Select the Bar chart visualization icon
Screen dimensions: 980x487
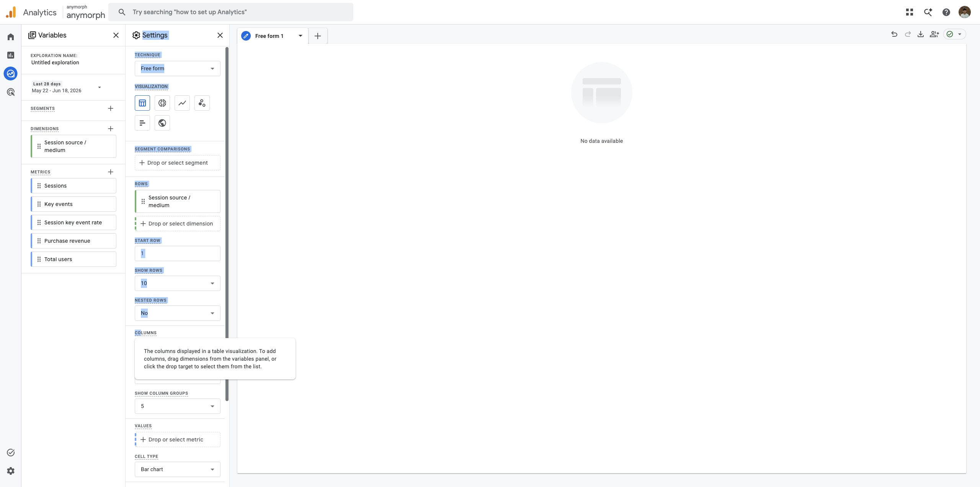coord(142,123)
